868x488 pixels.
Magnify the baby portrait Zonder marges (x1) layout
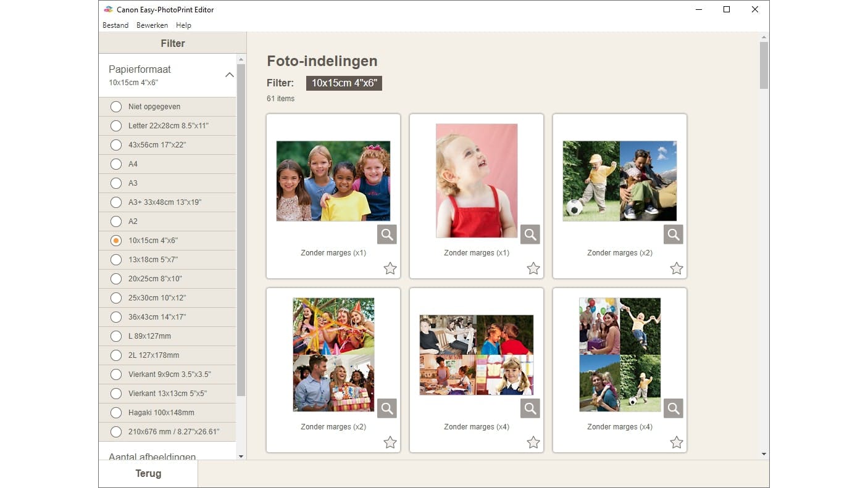530,234
